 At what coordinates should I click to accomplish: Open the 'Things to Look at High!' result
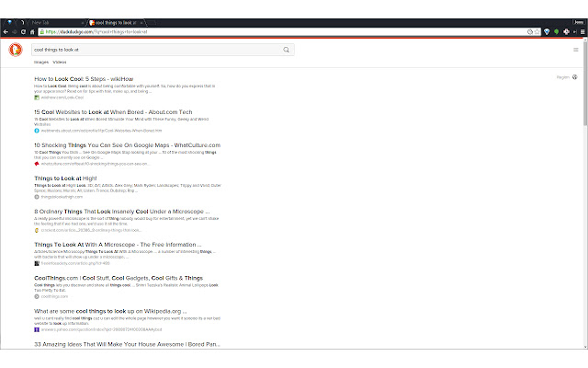click(65, 178)
